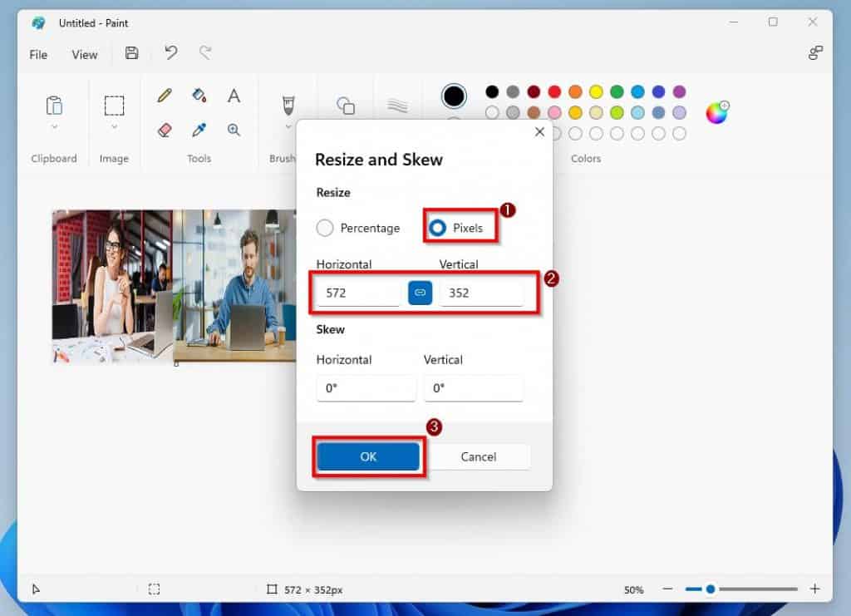Pick the turquoise blue color swatch
Screen dimensions: 851x616
637,91
